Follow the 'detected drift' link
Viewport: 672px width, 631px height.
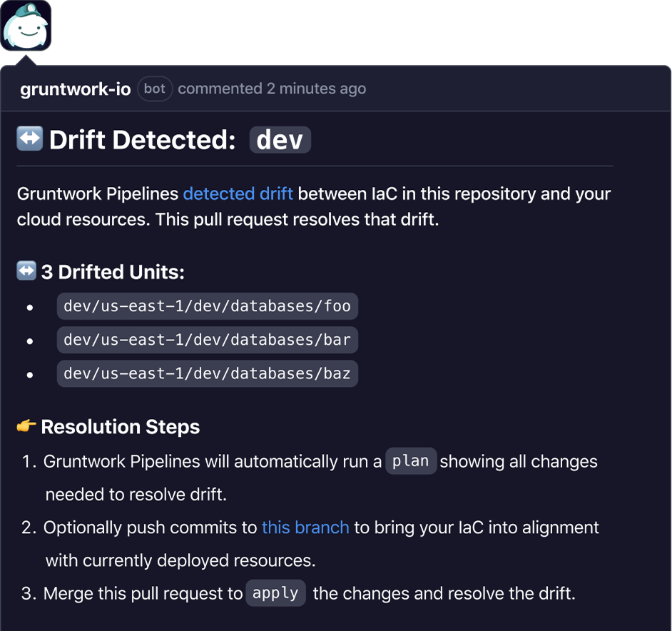coord(238,194)
